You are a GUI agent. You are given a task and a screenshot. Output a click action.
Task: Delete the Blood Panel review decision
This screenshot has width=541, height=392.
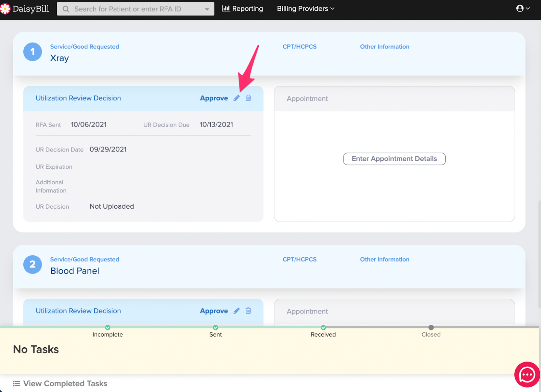pos(248,311)
